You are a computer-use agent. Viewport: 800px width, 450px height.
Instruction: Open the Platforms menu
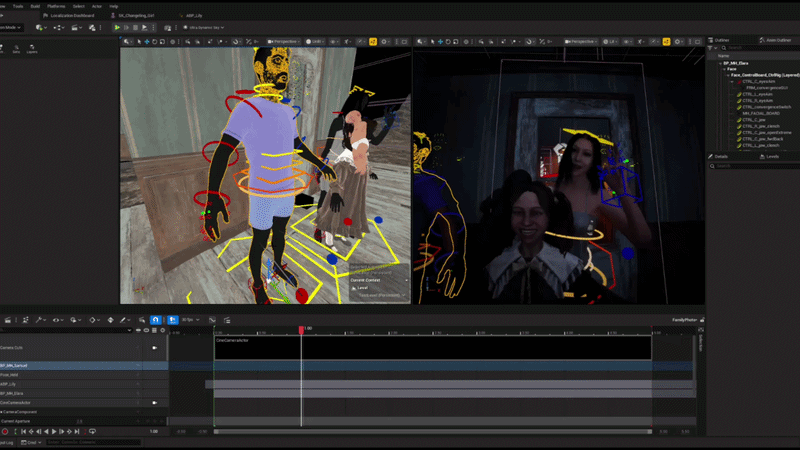coord(56,7)
